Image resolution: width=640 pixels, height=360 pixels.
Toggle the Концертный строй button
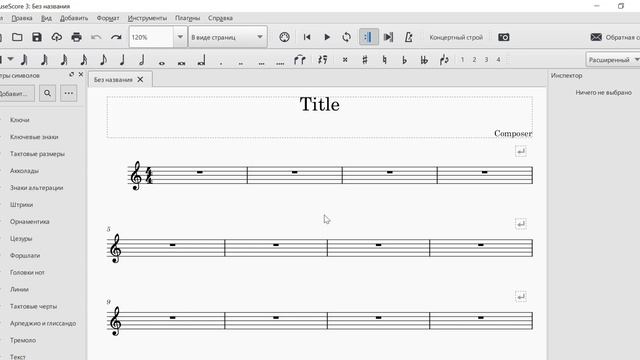[x=456, y=37]
